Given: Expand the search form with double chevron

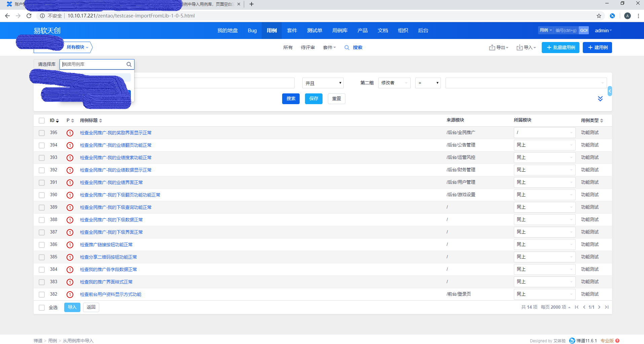Looking at the screenshot, I should pyautogui.click(x=600, y=99).
